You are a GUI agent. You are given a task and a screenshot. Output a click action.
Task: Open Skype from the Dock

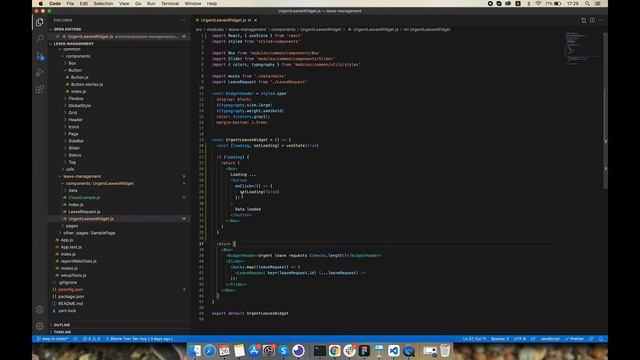click(x=283, y=351)
